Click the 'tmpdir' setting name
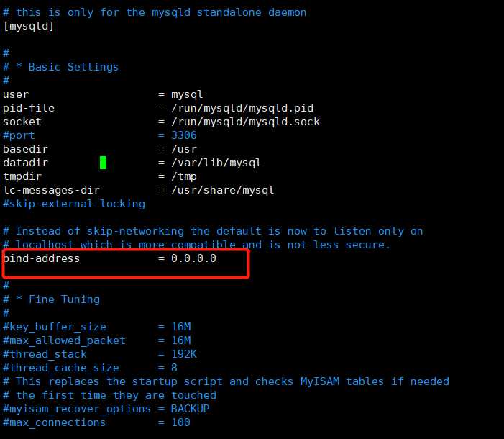This screenshot has width=504, height=439. coord(22,176)
